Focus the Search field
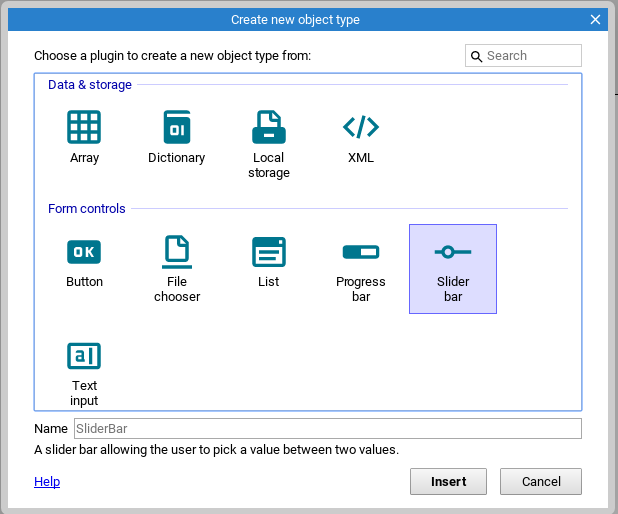618x514 pixels. [523, 56]
